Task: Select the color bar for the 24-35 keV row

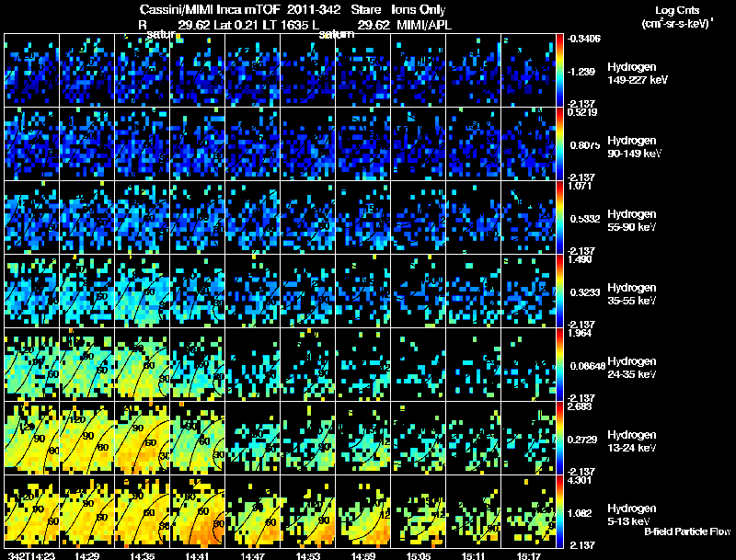Action: [559, 365]
